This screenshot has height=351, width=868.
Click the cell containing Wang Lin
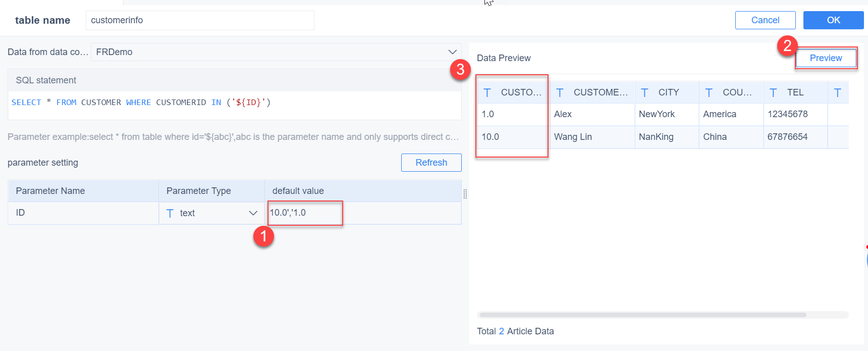pos(592,137)
